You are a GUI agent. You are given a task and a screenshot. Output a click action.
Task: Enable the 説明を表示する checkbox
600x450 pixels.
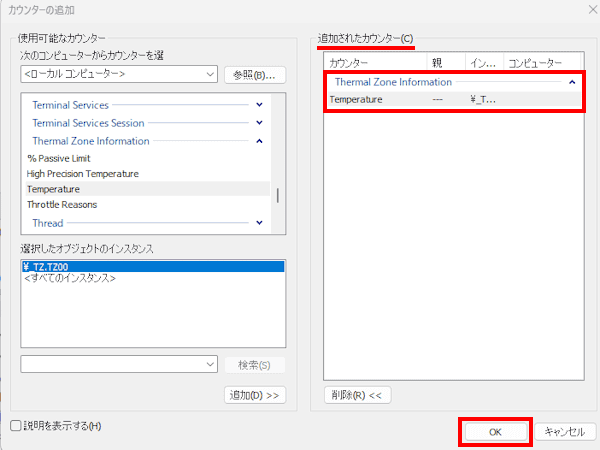pyautogui.click(x=15, y=426)
